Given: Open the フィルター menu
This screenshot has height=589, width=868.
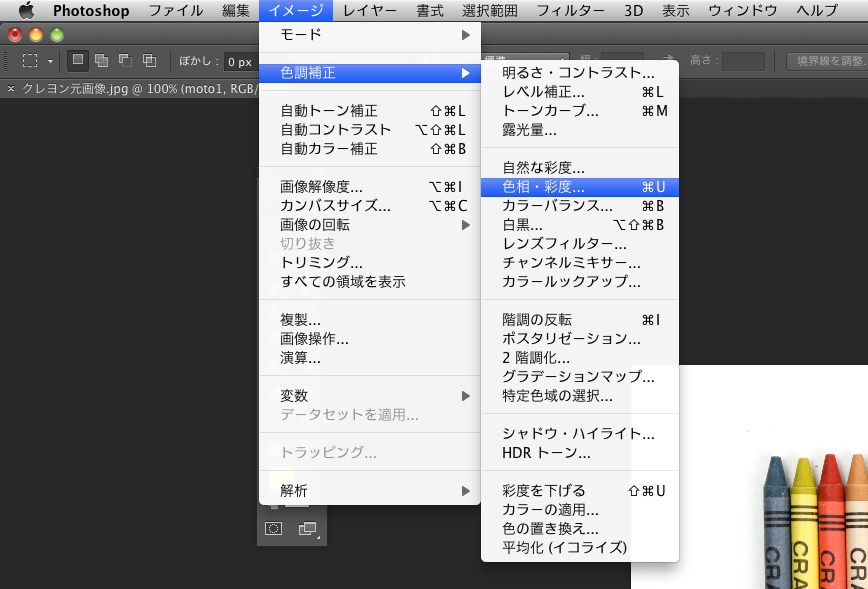Looking at the screenshot, I should pyautogui.click(x=571, y=11).
